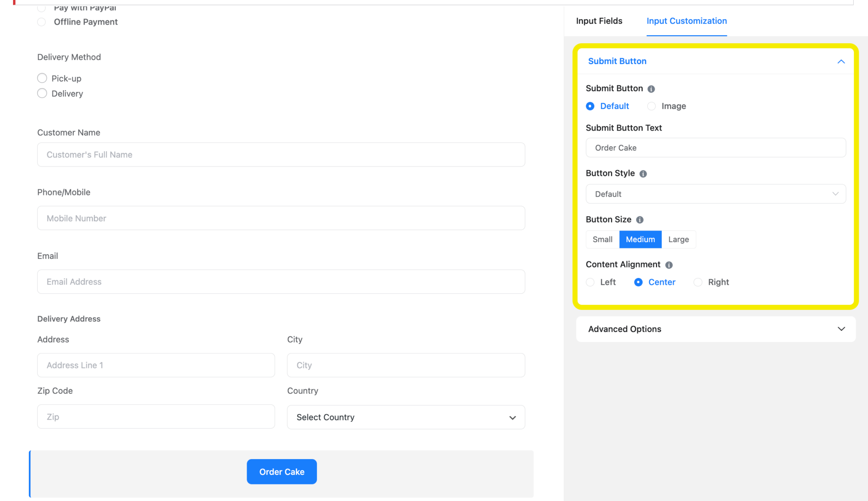Align button content to the Right
This screenshot has height=501, width=868.
coord(698,282)
